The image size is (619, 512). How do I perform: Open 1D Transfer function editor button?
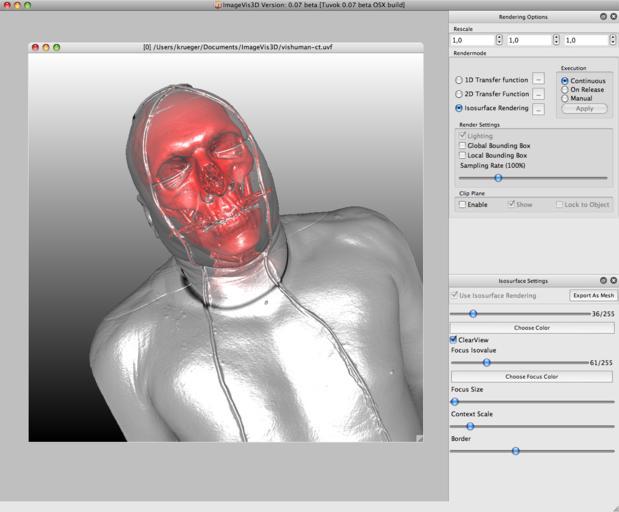pyautogui.click(x=538, y=79)
